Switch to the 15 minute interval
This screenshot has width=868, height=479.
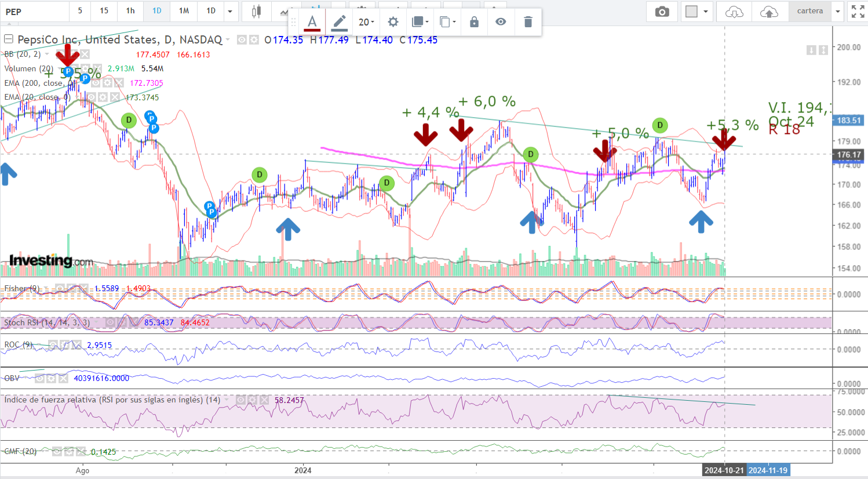click(x=104, y=11)
